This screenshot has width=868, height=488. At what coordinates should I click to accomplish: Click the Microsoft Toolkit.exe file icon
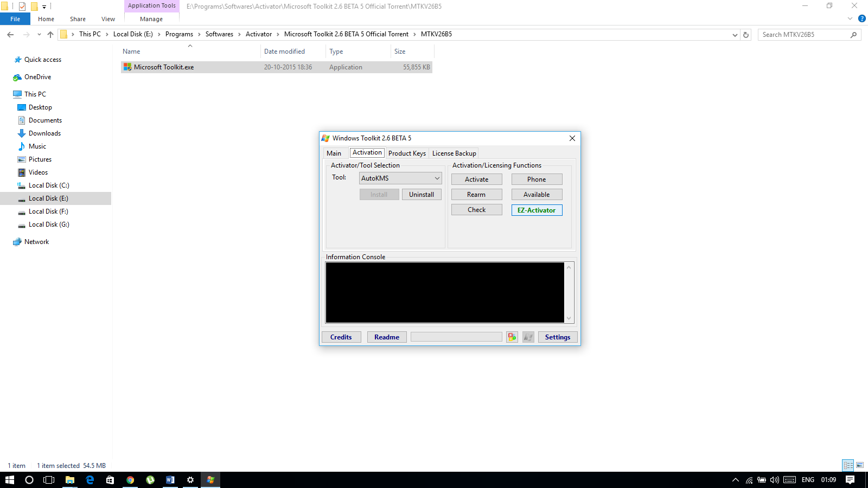click(127, 67)
